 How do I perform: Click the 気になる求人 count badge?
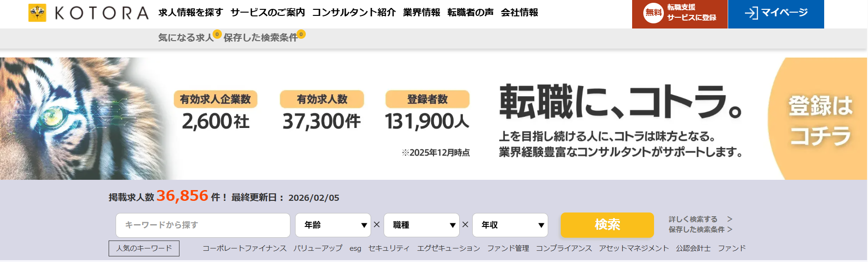(x=217, y=34)
